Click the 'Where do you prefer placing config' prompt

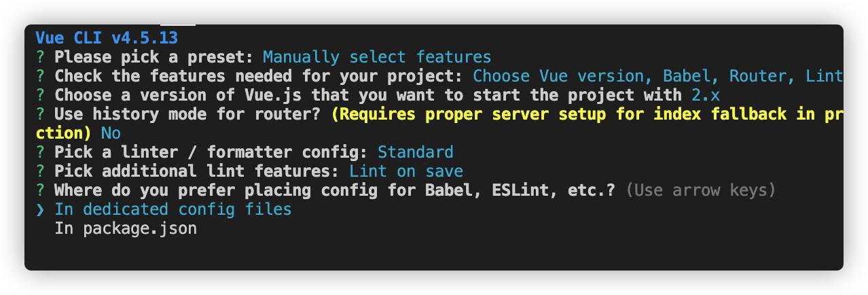tap(334, 190)
